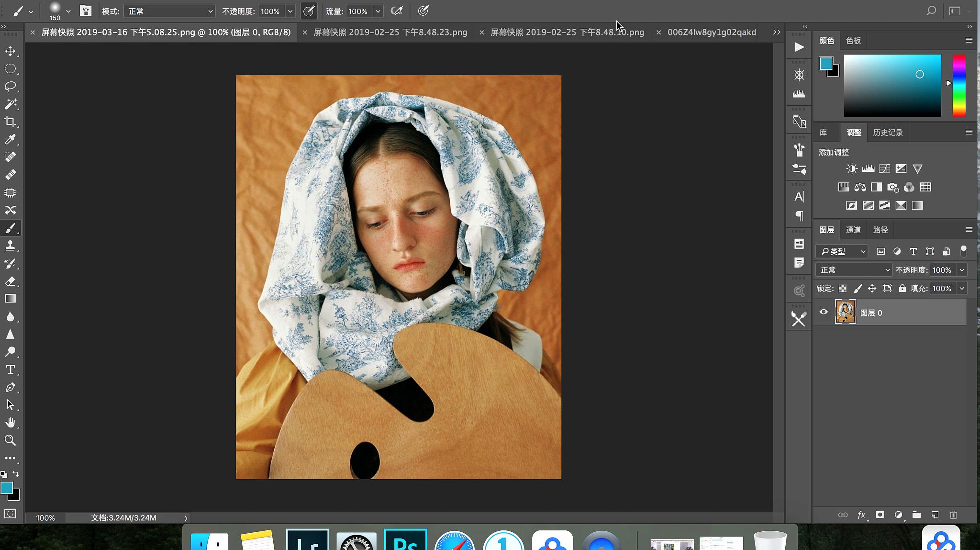Select the Magic Wand tool
This screenshot has height=550, width=980.
[10, 104]
